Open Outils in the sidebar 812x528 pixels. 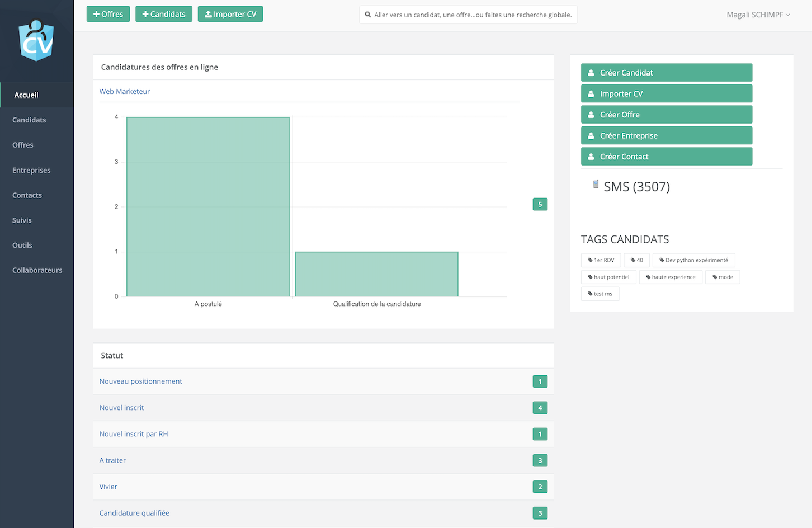tap(22, 246)
